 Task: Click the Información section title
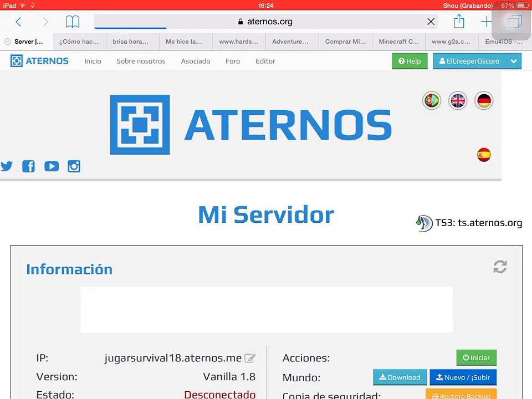pos(69,269)
